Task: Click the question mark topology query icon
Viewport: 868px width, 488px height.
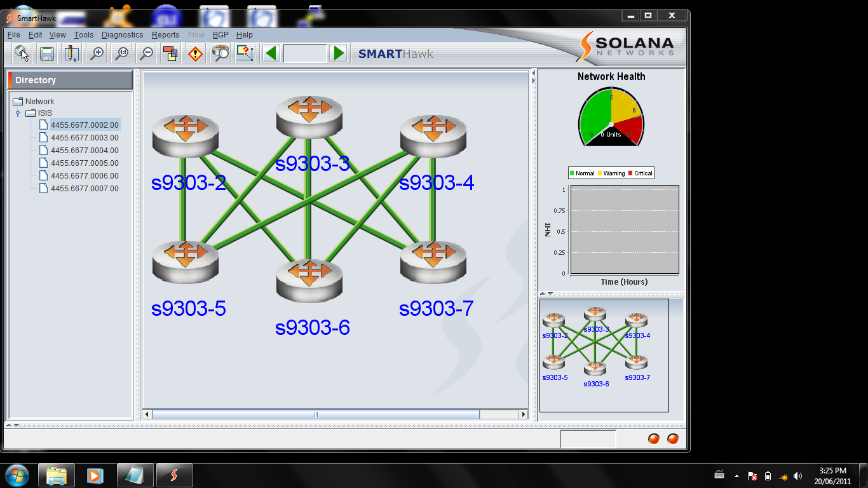Action: [x=245, y=53]
